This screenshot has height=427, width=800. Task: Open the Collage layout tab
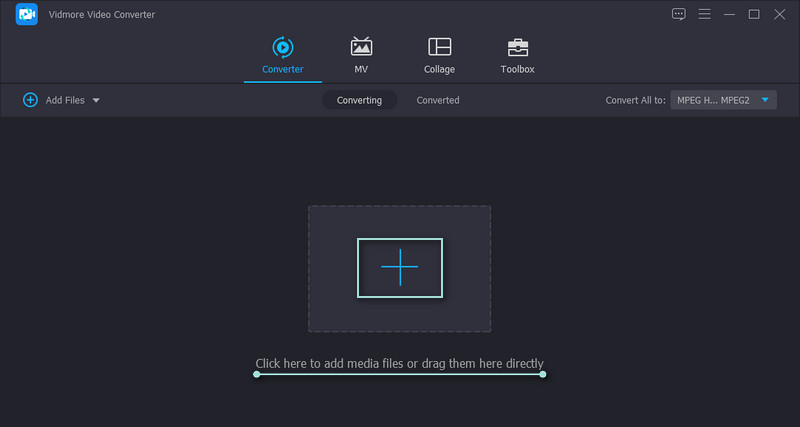(439, 55)
